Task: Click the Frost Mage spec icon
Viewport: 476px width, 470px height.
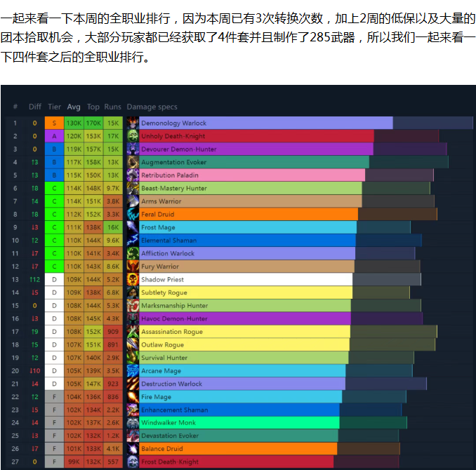Action: click(133, 227)
